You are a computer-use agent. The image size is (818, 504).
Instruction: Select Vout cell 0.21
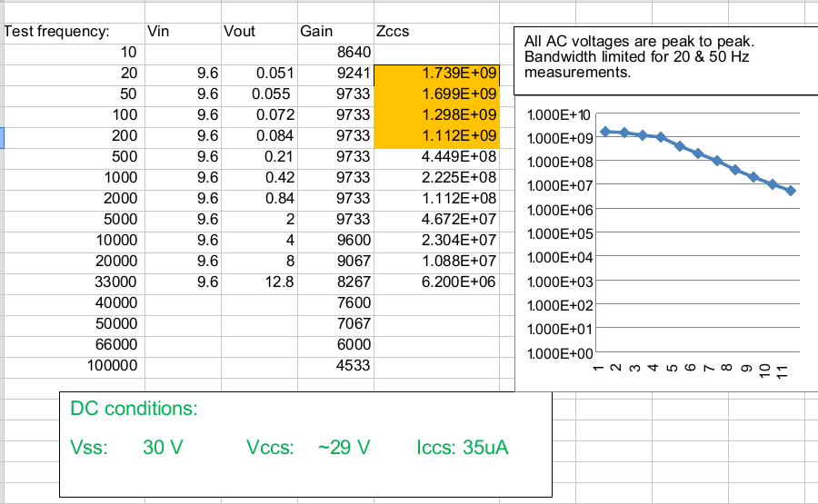point(259,157)
